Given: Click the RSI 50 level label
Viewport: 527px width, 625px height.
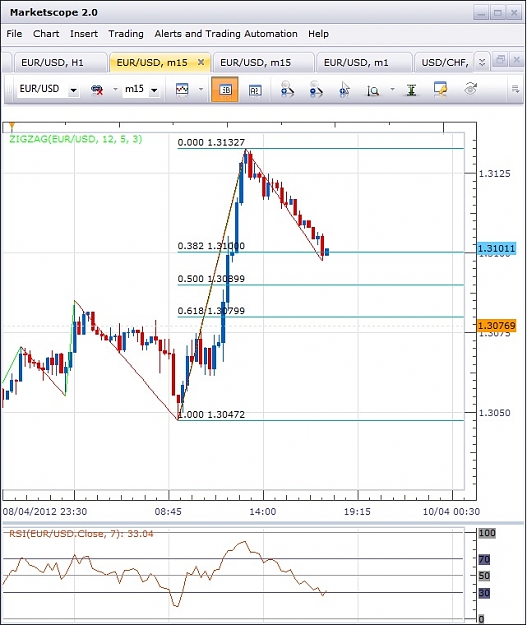Looking at the screenshot, I should pos(484,576).
